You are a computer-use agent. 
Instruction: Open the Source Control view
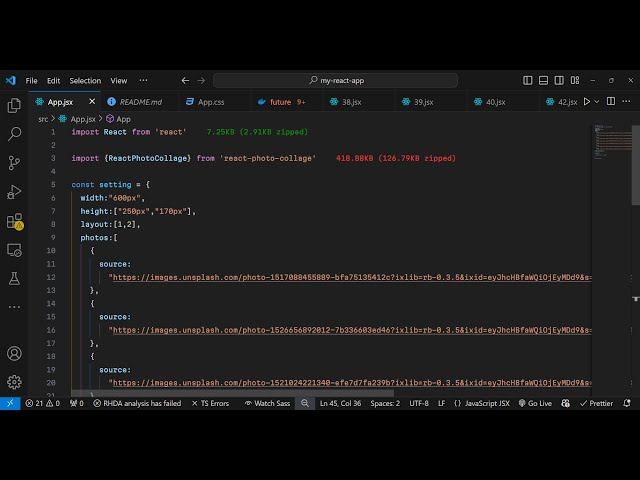click(14, 162)
